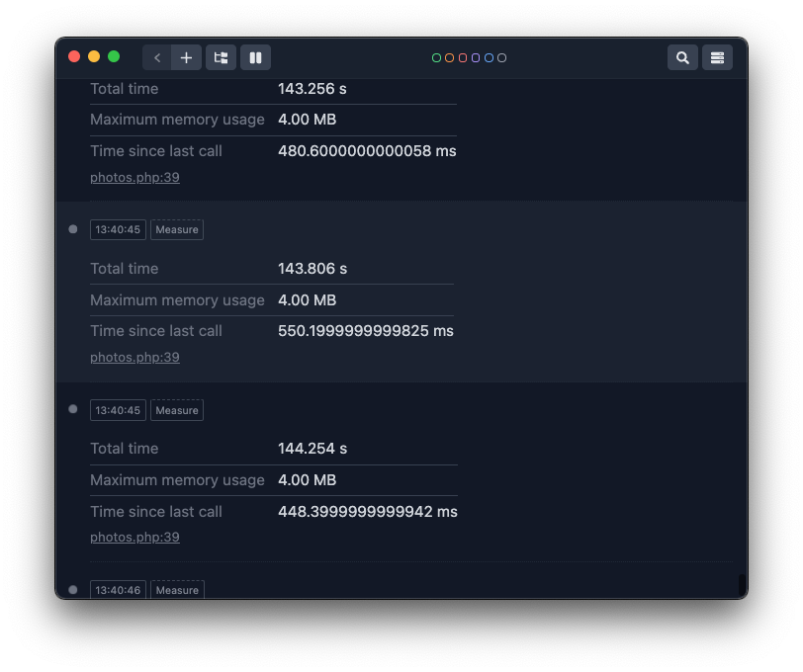Filter by green color circle

tap(436, 58)
